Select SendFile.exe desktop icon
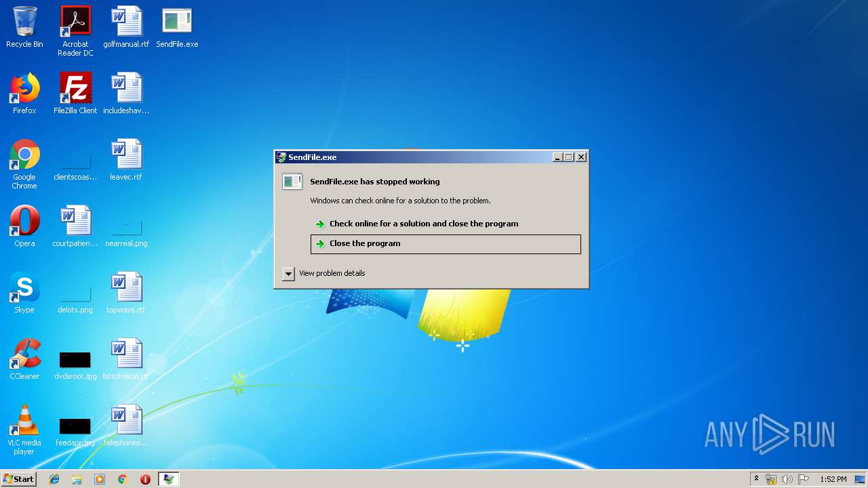The height and width of the screenshot is (488, 868). (x=177, y=27)
